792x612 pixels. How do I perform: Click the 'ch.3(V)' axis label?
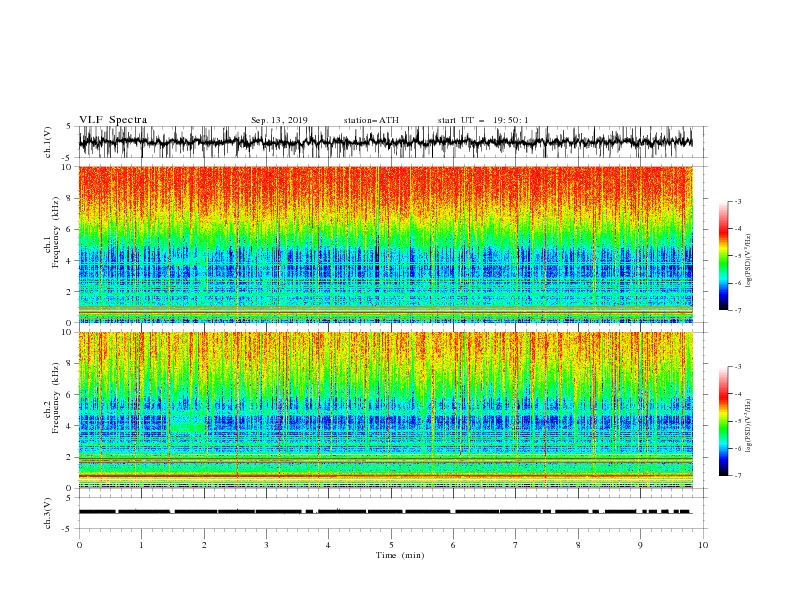point(48,513)
